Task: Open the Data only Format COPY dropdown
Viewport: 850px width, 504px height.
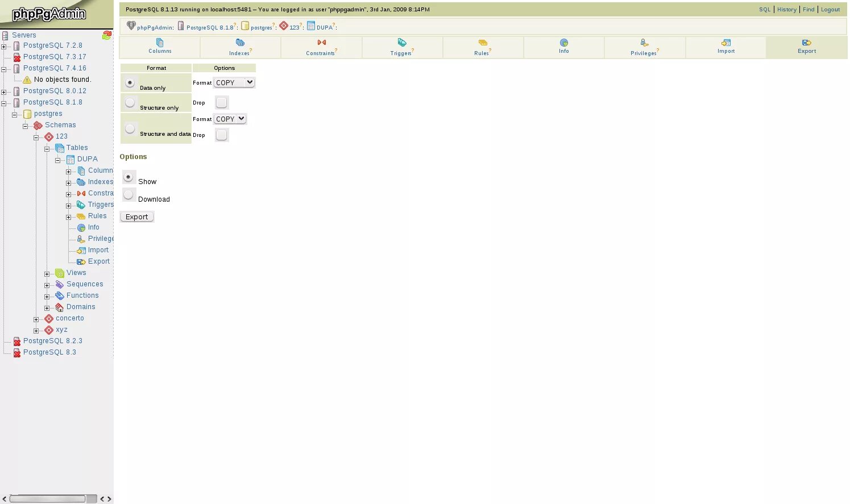Action: (x=234, y=82)
